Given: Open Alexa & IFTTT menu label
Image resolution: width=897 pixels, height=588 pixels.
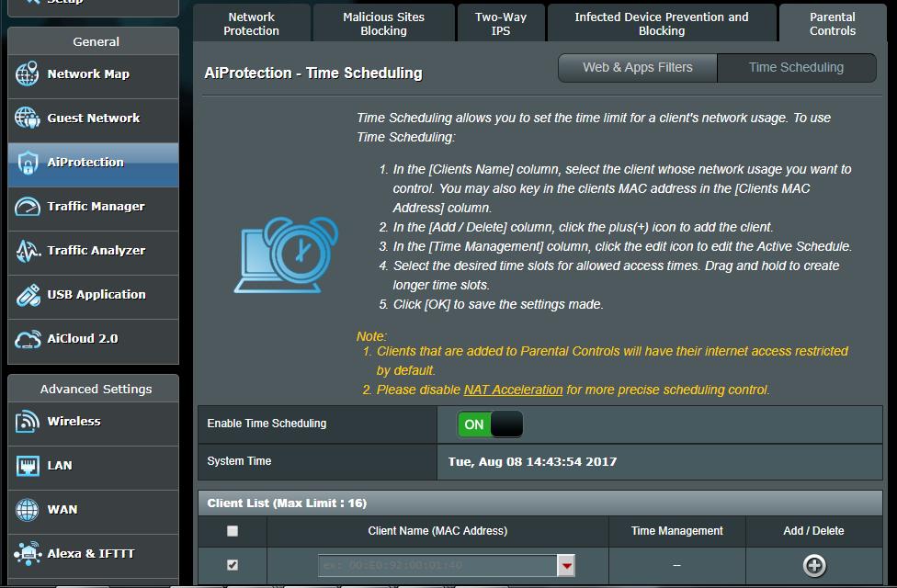Looking at the screenshot, I should (x=90, y=554).
